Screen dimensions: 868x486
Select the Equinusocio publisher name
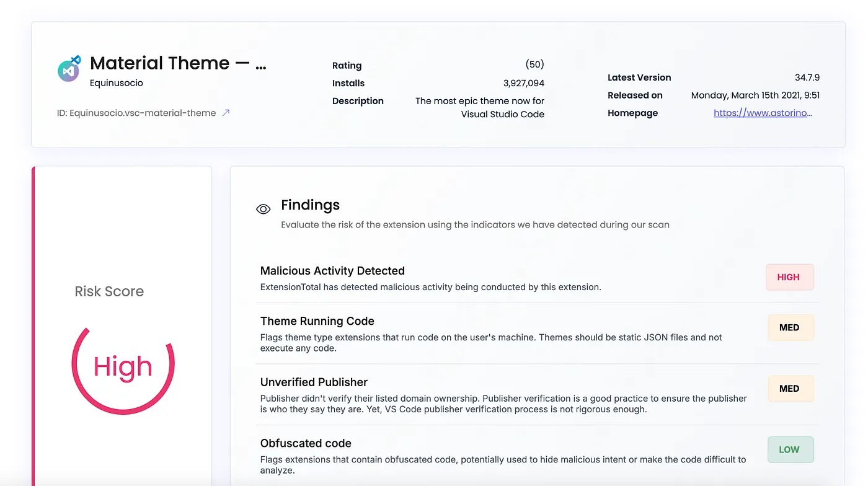(x=117, y=83)
